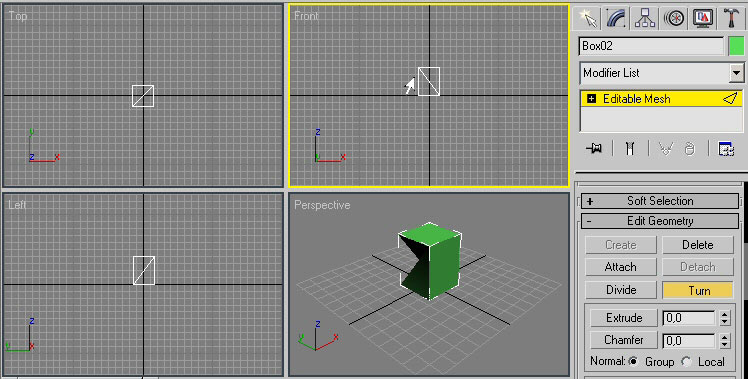Click the Extrude button
Screen dimensions: 748x379
click(x=623, y=318)
